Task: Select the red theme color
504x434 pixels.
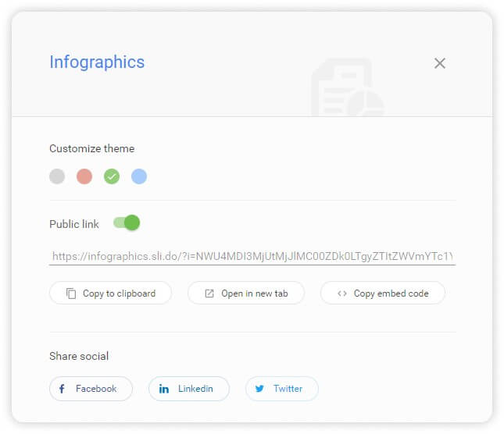Action: [x=84, y=176]
